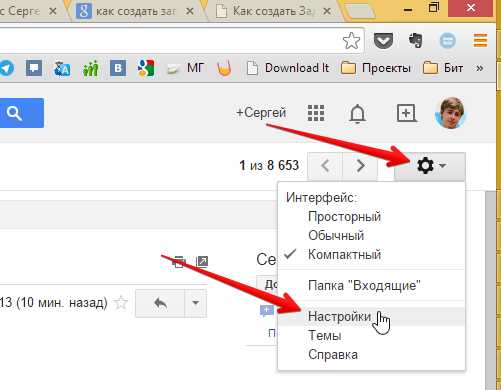Click the Evernote elephant extension icon
The image size is (501, 390).
click(x=415, y=41)
